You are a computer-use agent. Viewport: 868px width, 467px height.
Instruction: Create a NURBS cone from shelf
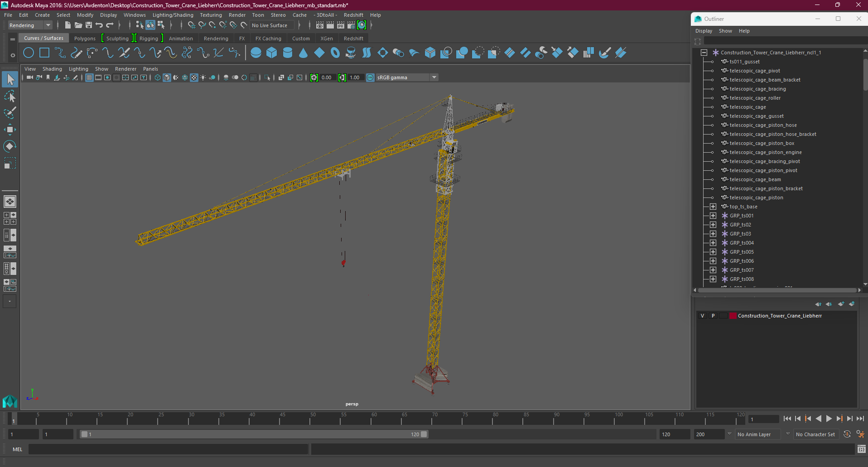(x=304, y=53)
